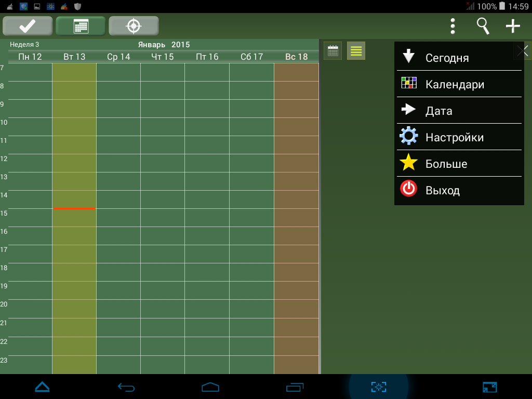The width and height of the screenshot is (532, 399).
Task: Add new event with plus icon
Action: pyautogui.click(x=513, y=26)
